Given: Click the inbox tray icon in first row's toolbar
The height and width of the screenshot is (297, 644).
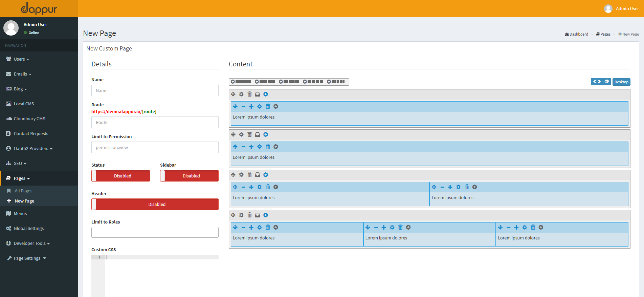Looking at the screenshot, I should coord(258,94).
